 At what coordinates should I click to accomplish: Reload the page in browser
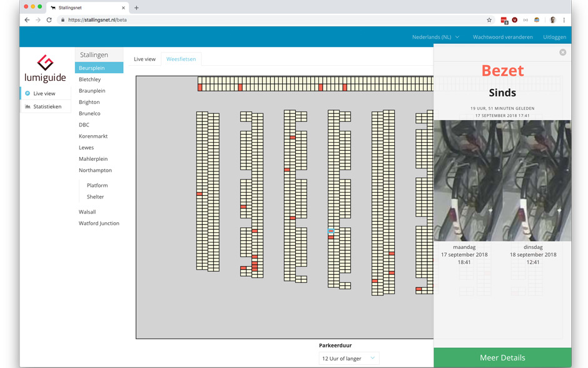click(x=49, y=20)
